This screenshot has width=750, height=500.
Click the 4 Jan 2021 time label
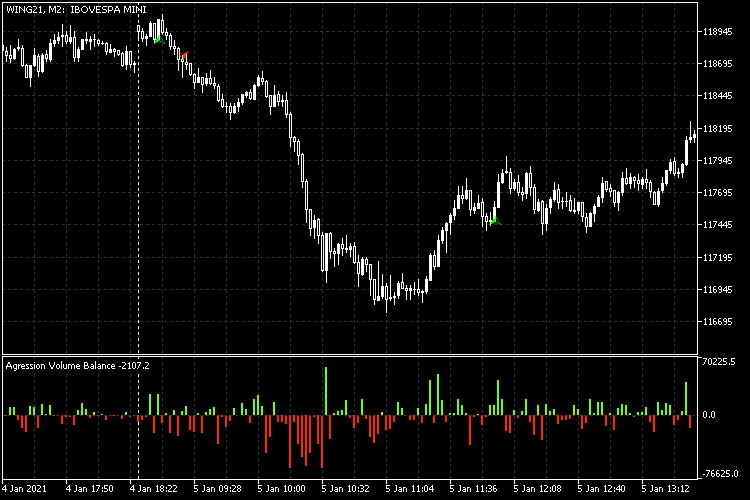24,489
